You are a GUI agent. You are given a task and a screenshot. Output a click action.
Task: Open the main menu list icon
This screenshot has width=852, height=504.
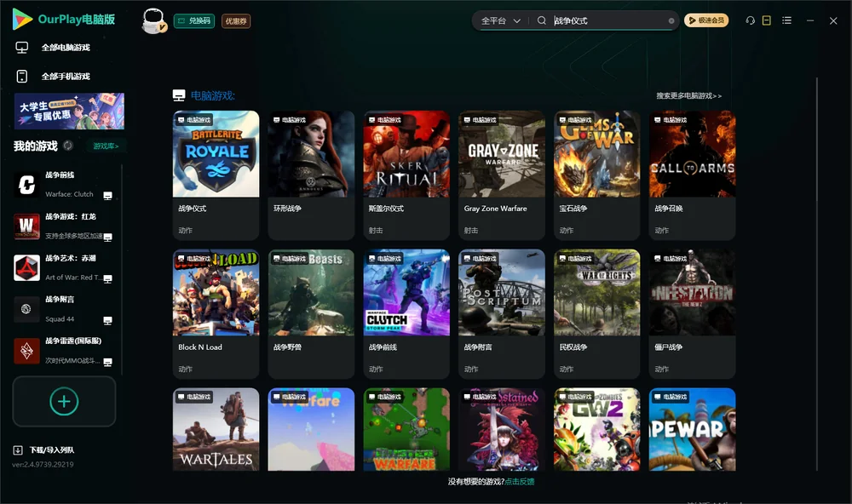point(786,20)
